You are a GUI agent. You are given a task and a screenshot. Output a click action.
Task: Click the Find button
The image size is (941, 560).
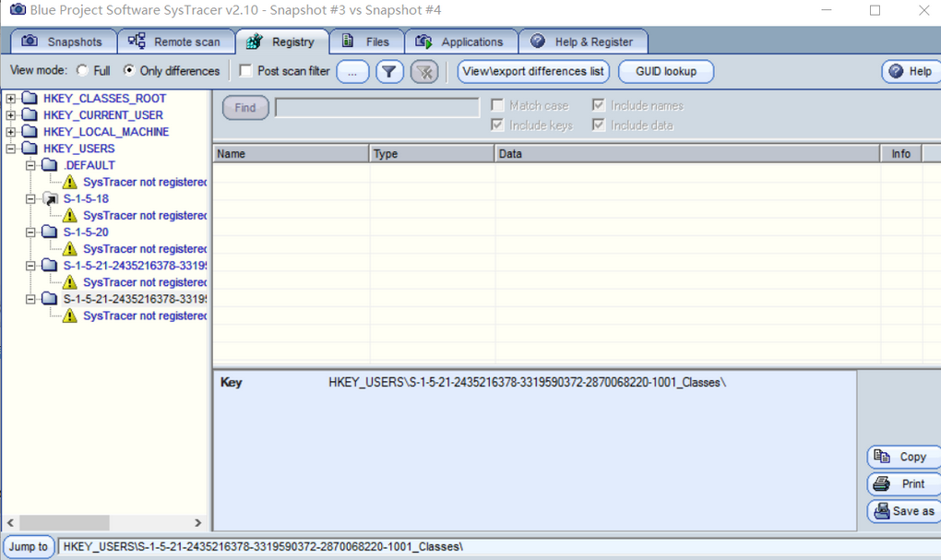245,107
